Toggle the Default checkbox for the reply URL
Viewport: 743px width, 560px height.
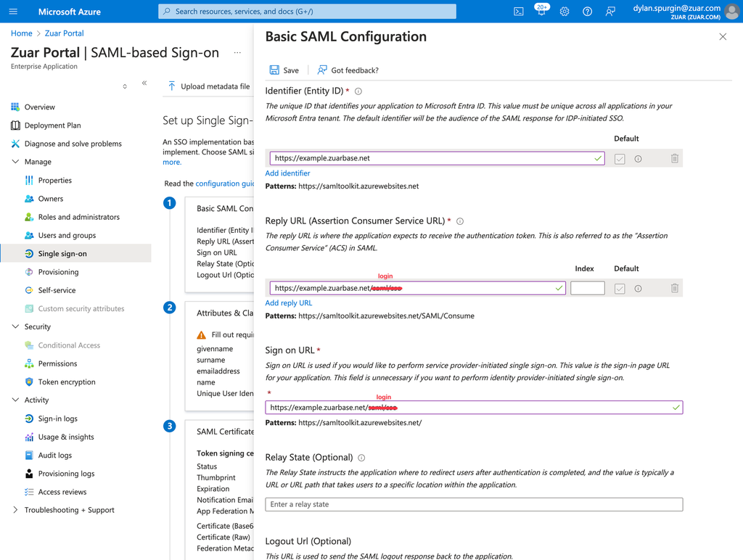[620, 289]
